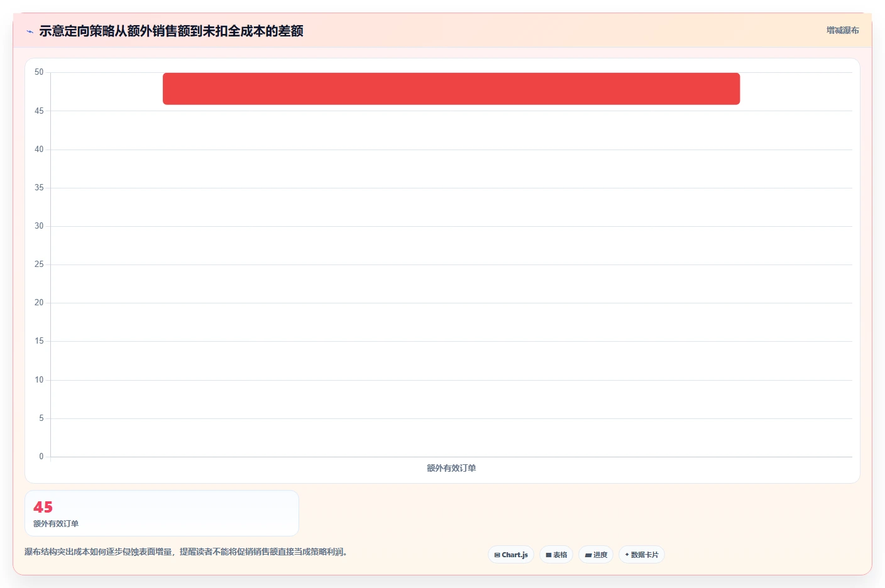
Task: Click the y-axis label 50
Action: coord(39,72)
